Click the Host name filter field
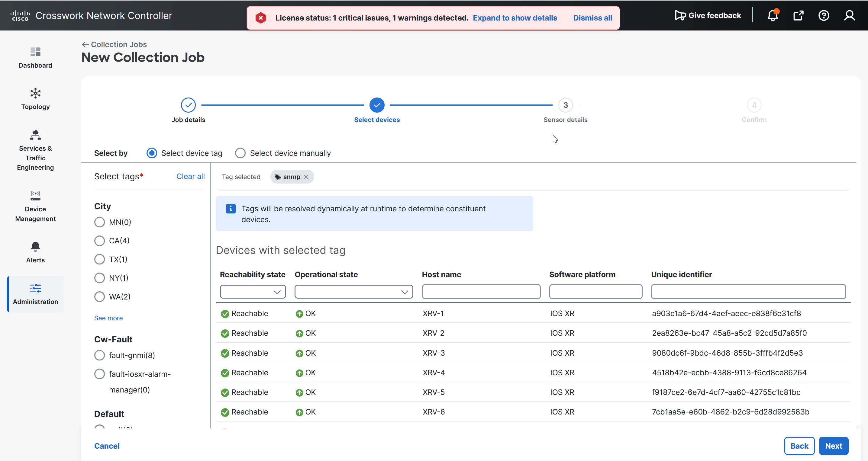The height and width of the screenshot is (461, 868). 481,292
